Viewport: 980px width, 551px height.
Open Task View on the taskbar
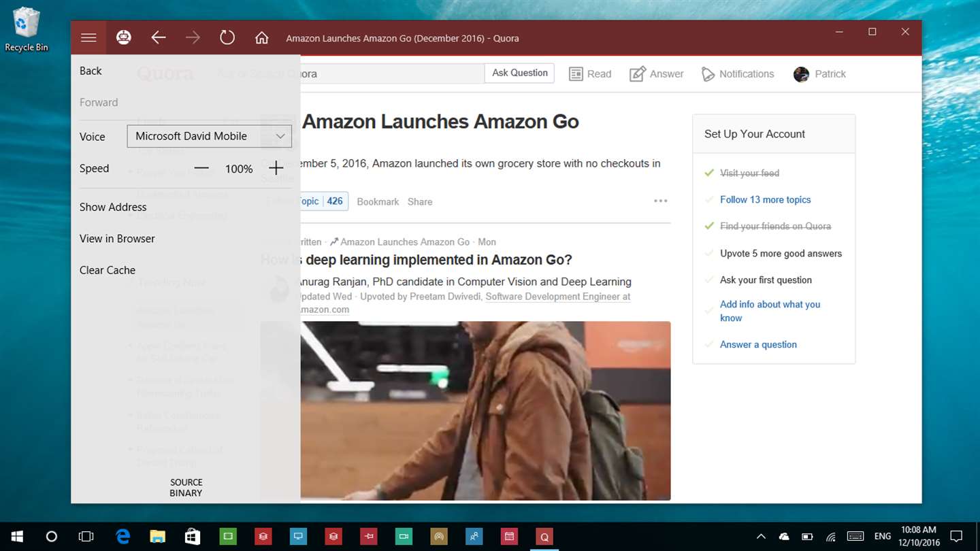[86, 537]
